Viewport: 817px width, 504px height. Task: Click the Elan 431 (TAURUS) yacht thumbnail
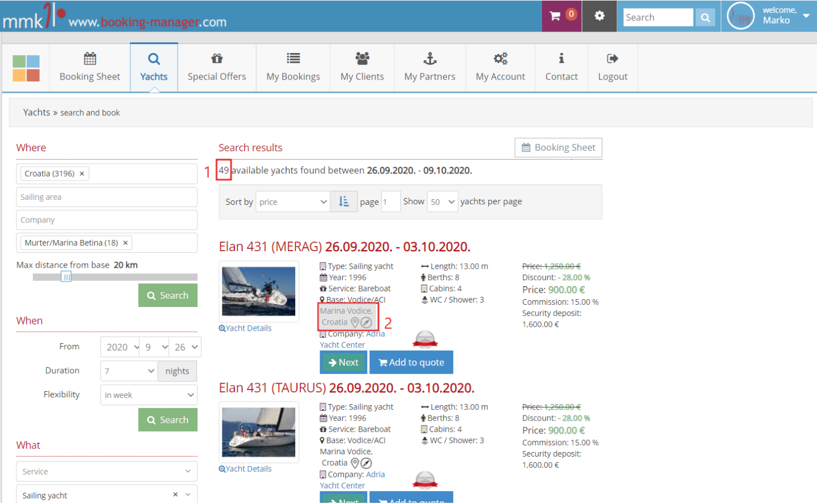(x=259, y=432)
